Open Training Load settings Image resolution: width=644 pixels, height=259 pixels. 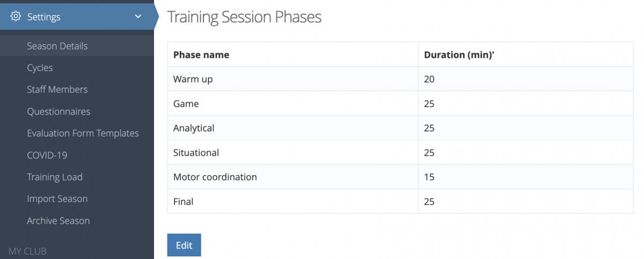55,177
